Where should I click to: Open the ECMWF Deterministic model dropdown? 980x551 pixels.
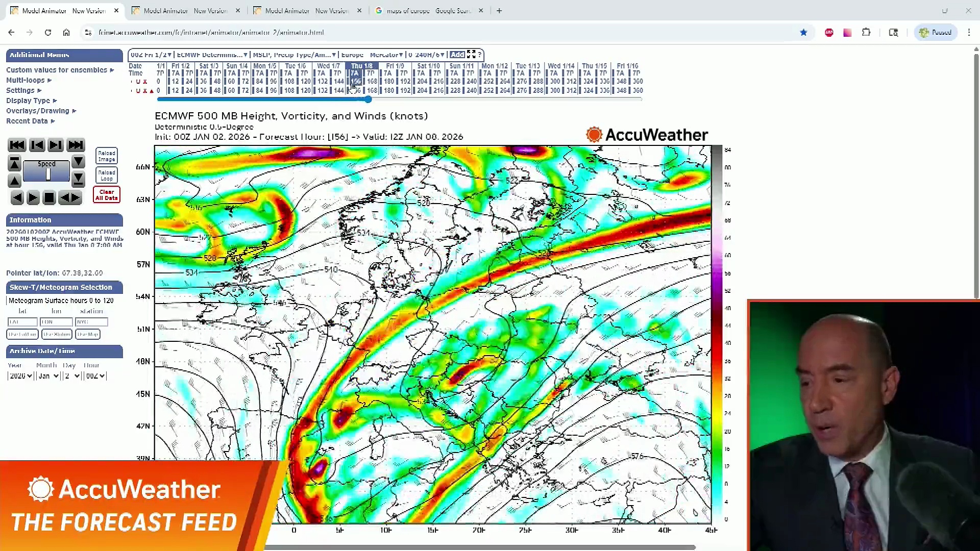(212, 55)
